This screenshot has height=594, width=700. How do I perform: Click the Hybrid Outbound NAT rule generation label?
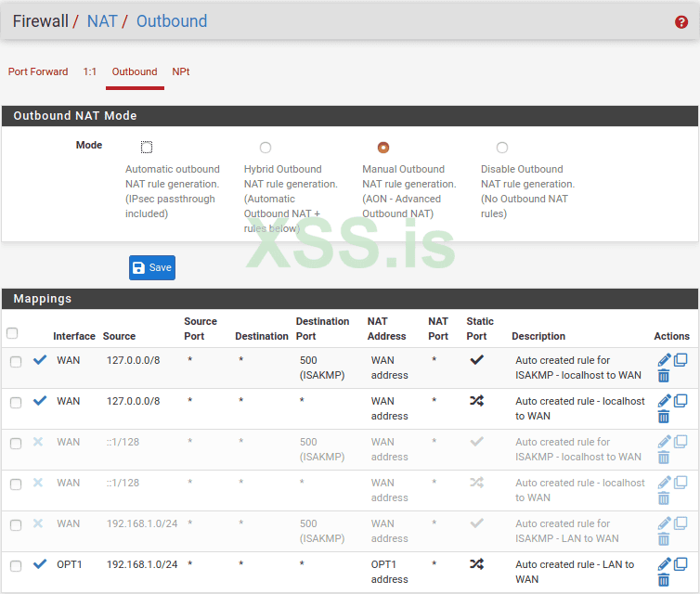point(291,199)
